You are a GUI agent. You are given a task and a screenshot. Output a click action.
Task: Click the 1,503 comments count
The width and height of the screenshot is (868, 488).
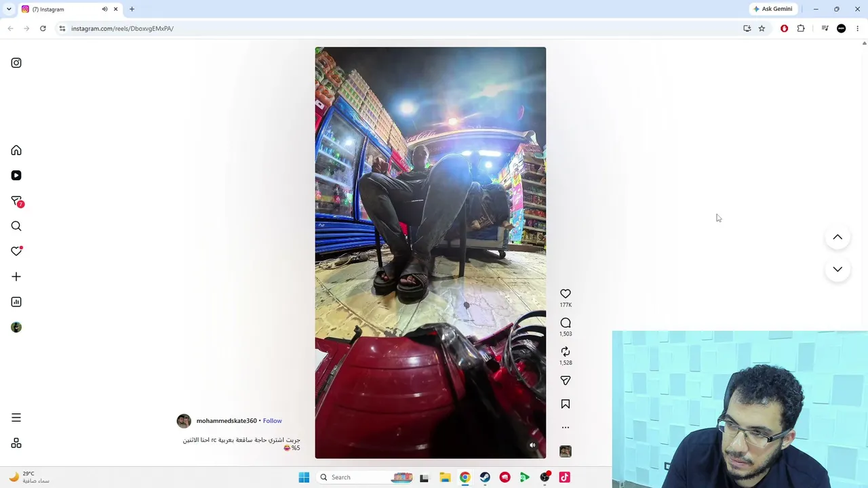566,334
